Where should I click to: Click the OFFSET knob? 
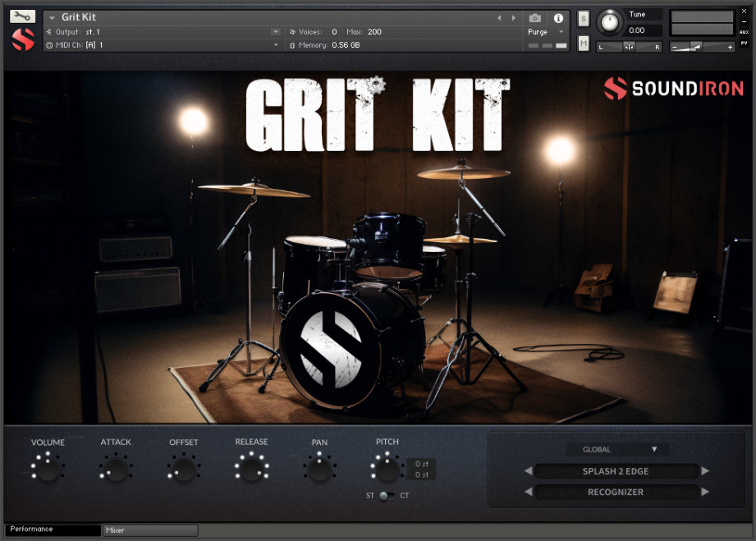pos(184,468)
